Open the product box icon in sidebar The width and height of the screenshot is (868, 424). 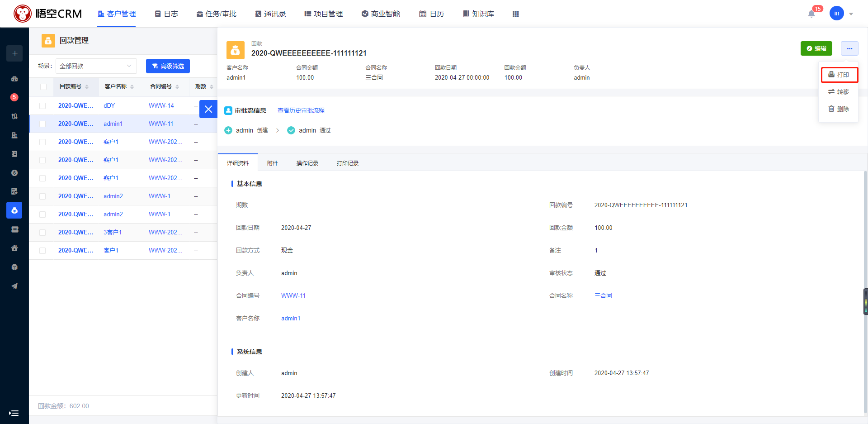click(14, 267)
